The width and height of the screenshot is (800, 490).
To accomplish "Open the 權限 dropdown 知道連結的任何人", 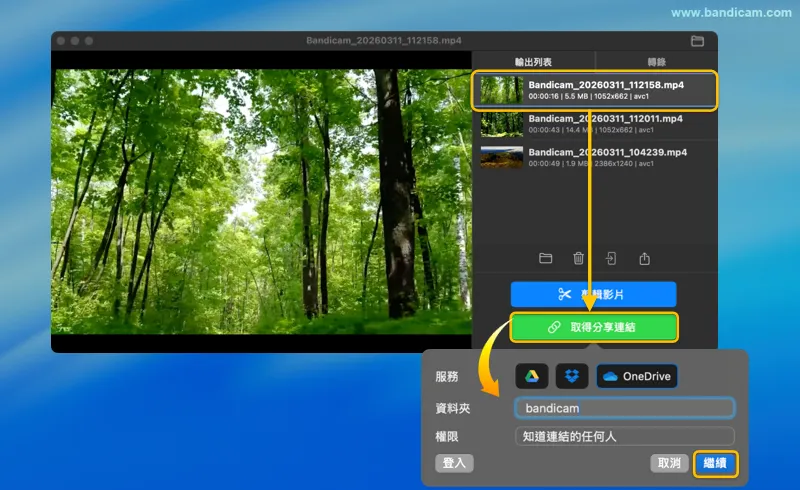I will pos(624,436).
